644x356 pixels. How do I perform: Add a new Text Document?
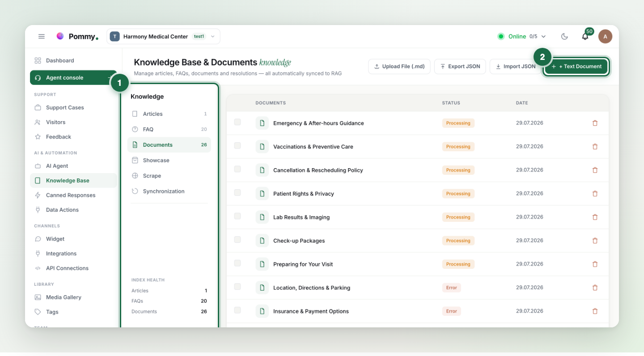[576, 67]
